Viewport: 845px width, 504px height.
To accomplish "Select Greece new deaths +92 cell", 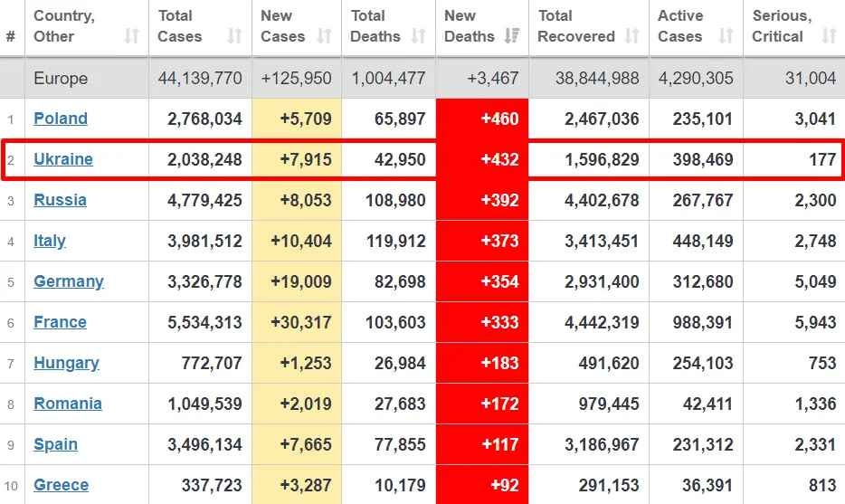I will point(482,485).
